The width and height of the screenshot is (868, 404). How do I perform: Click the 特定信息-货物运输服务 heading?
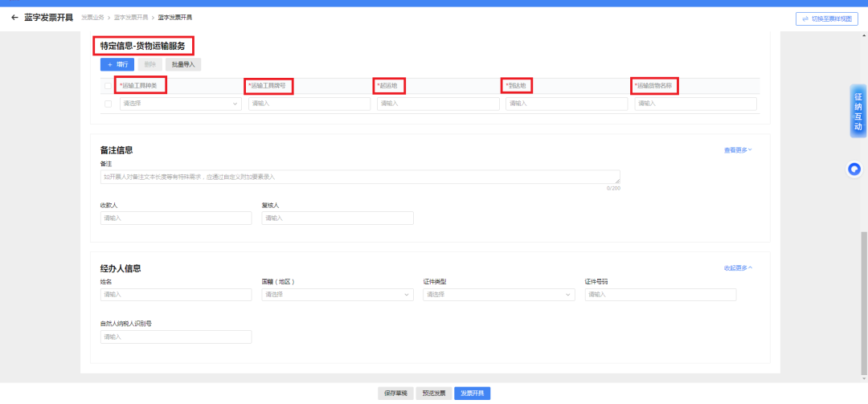tap(143, 46)
